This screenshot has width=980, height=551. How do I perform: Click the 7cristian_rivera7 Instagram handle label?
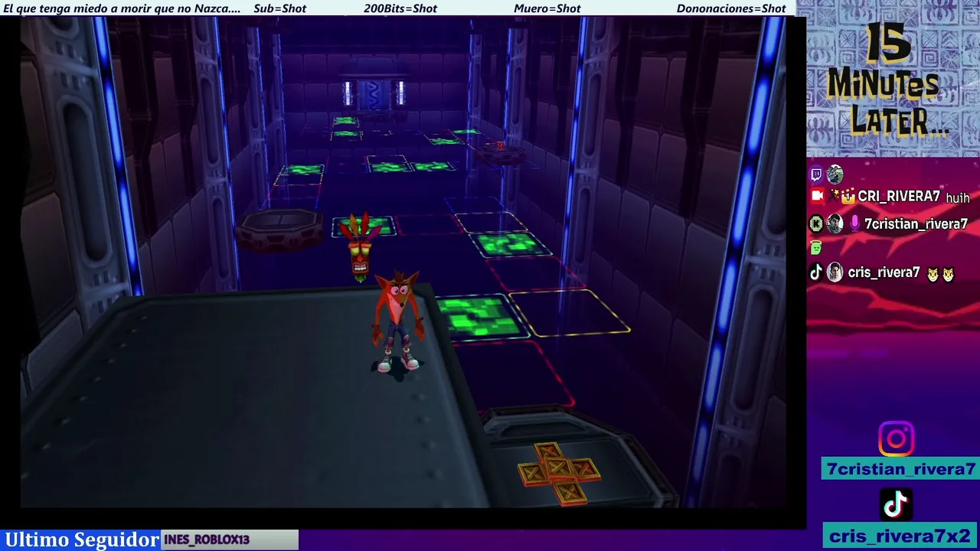[x=900, y=469]
